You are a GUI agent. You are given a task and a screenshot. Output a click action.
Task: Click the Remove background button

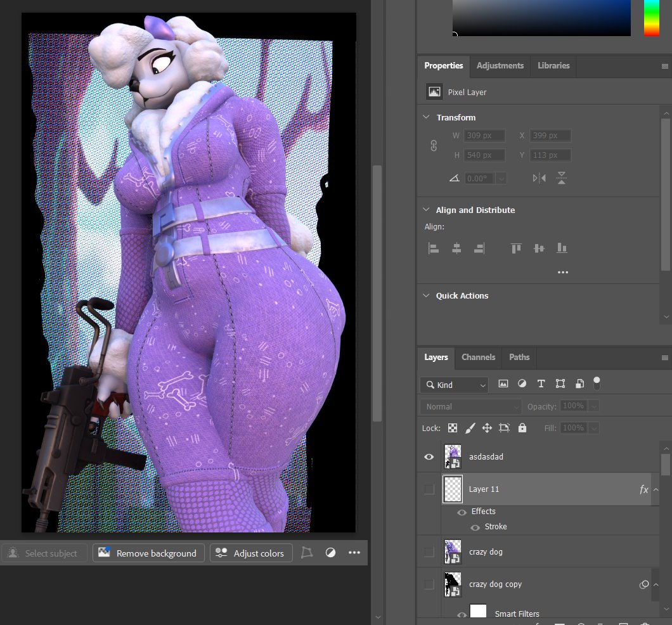[148, 553]
